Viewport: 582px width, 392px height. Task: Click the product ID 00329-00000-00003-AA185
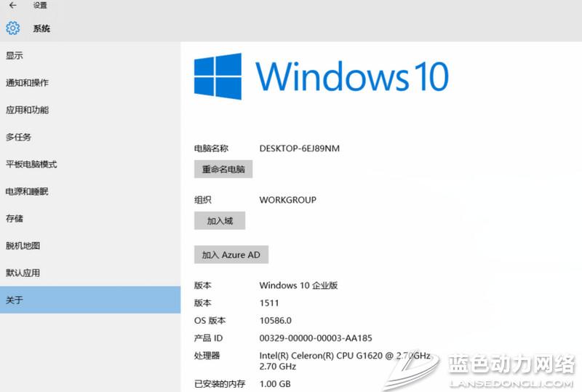315,338
